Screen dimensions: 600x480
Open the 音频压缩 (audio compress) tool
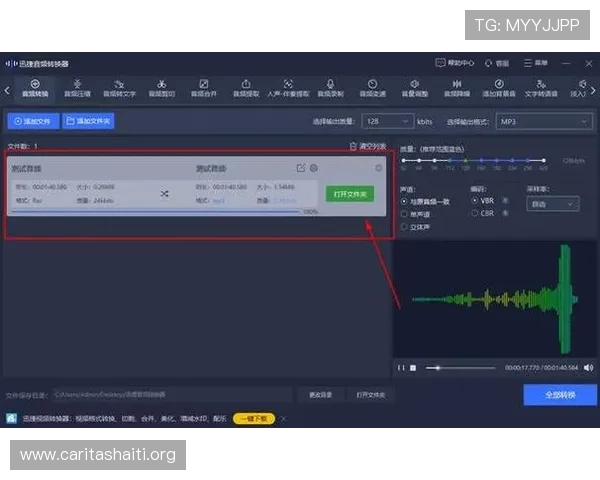[x=77, y=88]
